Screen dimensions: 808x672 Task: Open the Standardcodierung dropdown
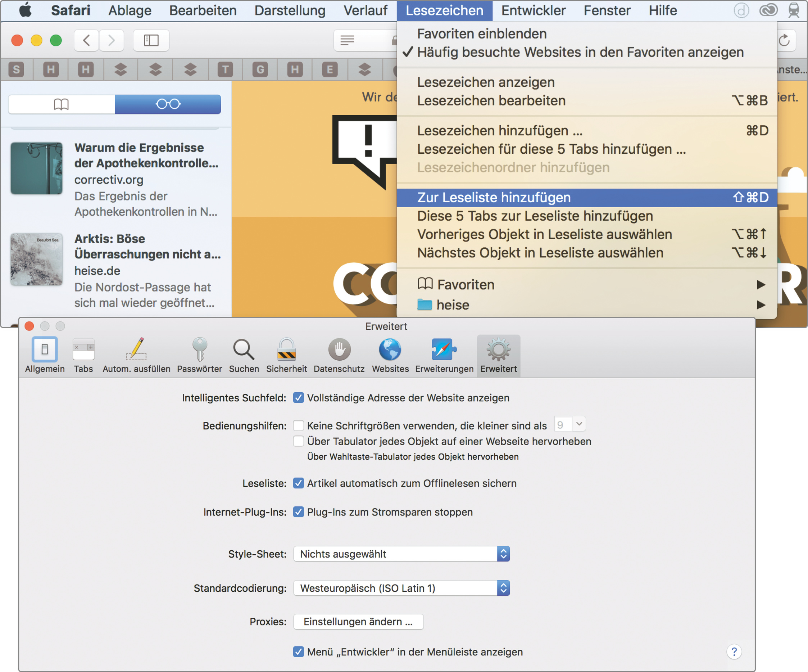click(x=401, y=588)
